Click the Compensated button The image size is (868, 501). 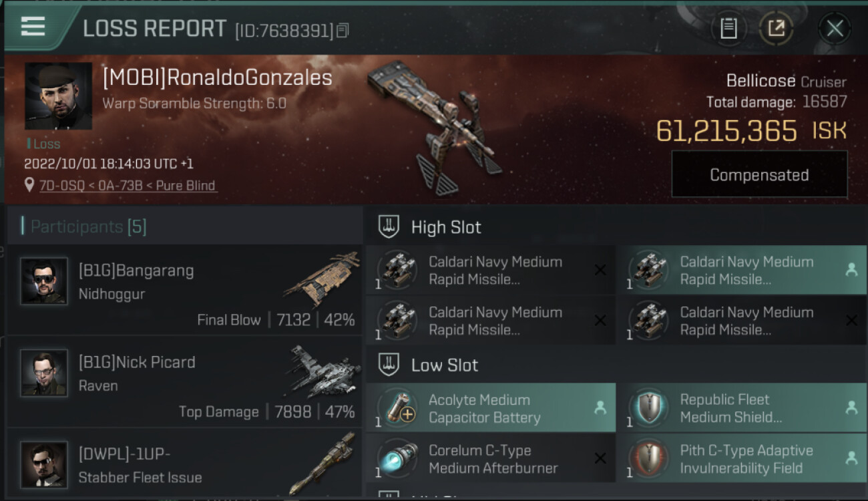pyautogui.click(x=759, y=174)
